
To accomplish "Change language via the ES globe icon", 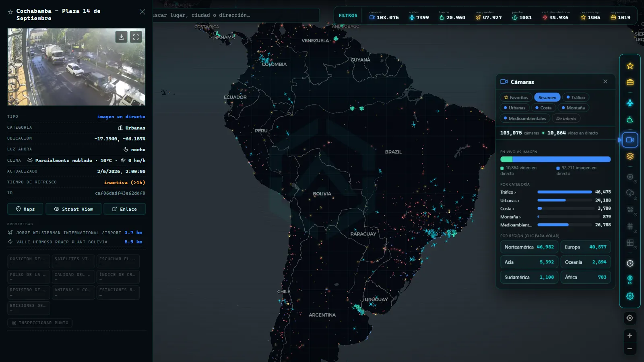I will (x=630, y=280).
